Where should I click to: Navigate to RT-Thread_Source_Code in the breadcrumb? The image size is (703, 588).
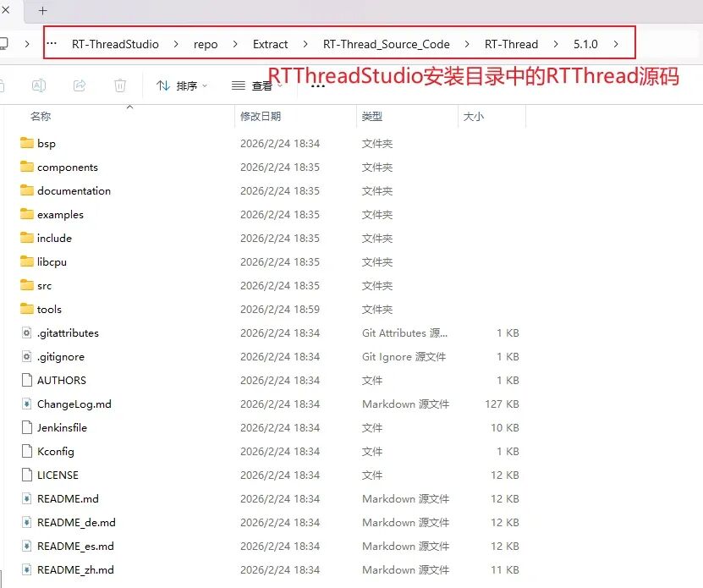(x=385, y=44)
